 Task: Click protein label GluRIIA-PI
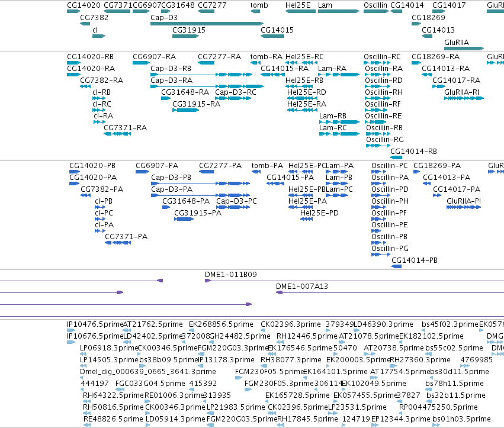464,201
